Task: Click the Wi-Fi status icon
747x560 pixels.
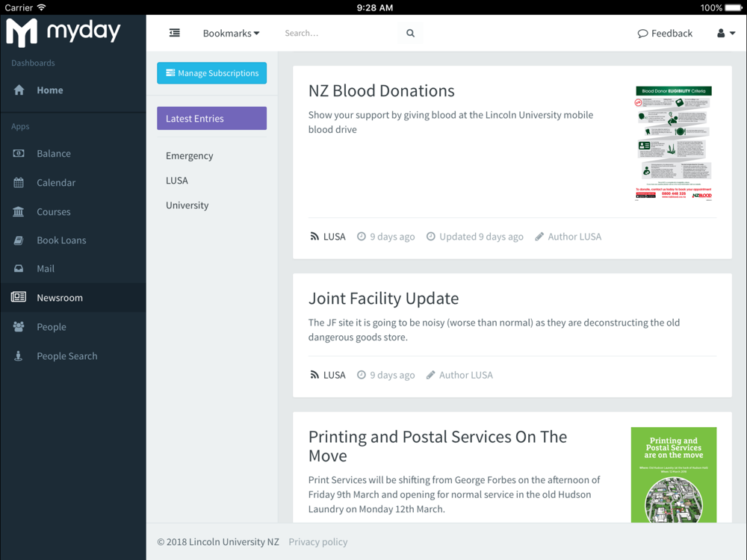Action: click(41, 7)
